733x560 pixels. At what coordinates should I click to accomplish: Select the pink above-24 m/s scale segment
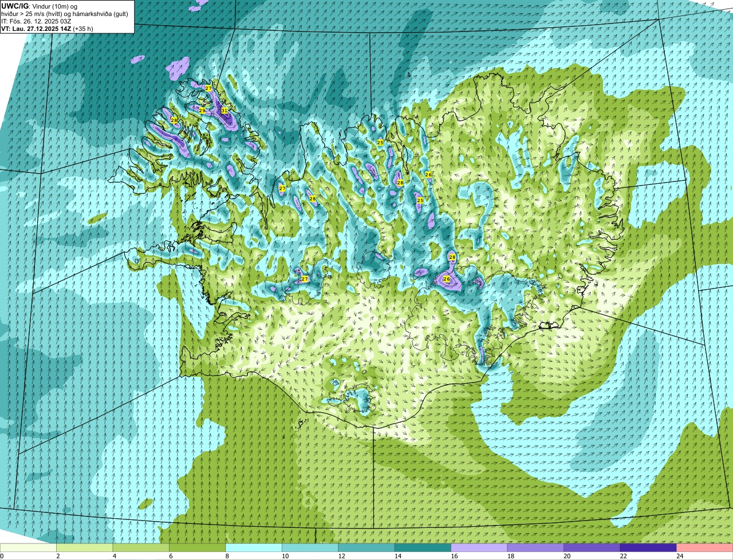tap(705, 547)
